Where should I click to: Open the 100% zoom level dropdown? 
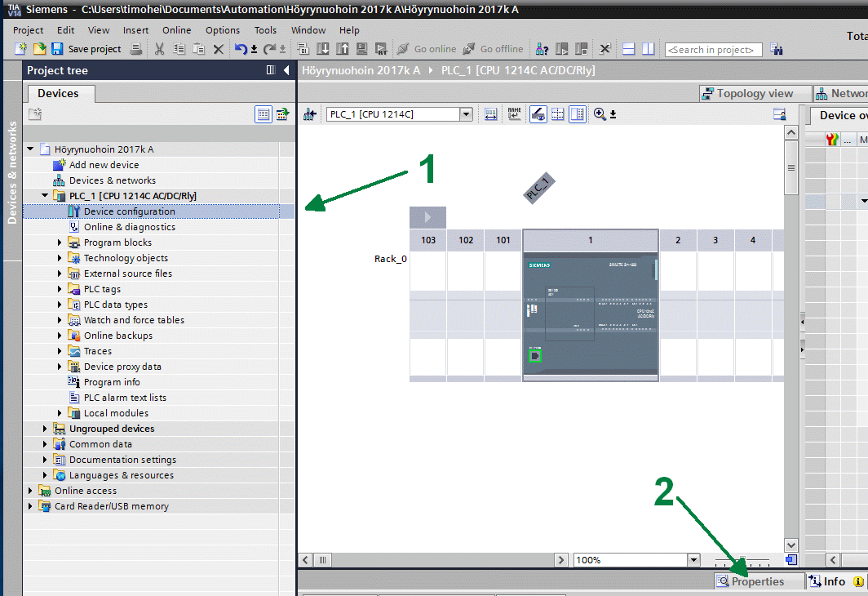coord(693,560)
